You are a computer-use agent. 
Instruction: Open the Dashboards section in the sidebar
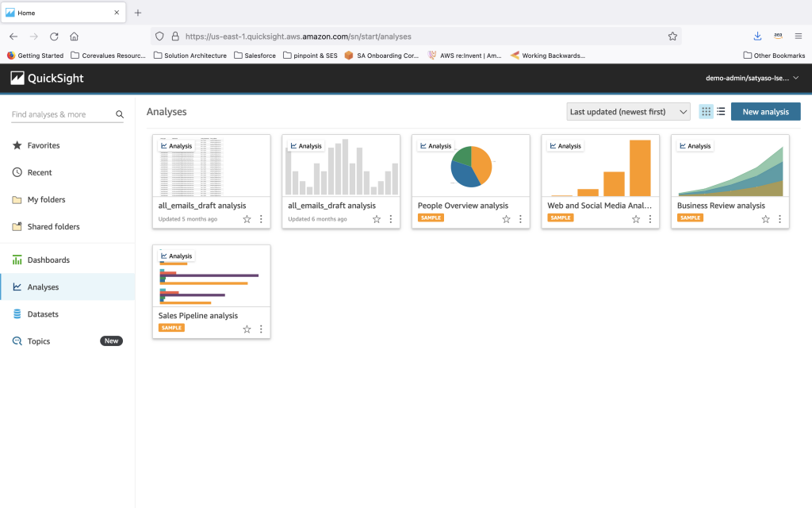pos(48,260)
